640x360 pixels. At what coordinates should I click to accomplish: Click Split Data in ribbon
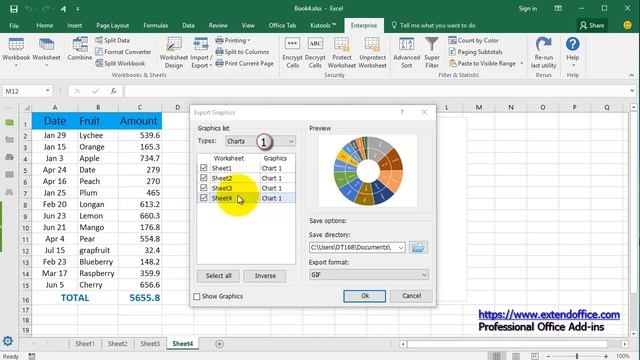(x=113, y=40)
